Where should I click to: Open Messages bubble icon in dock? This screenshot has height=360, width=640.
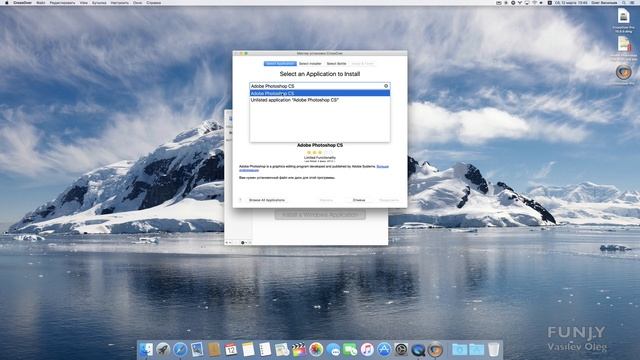pos(333,350)
